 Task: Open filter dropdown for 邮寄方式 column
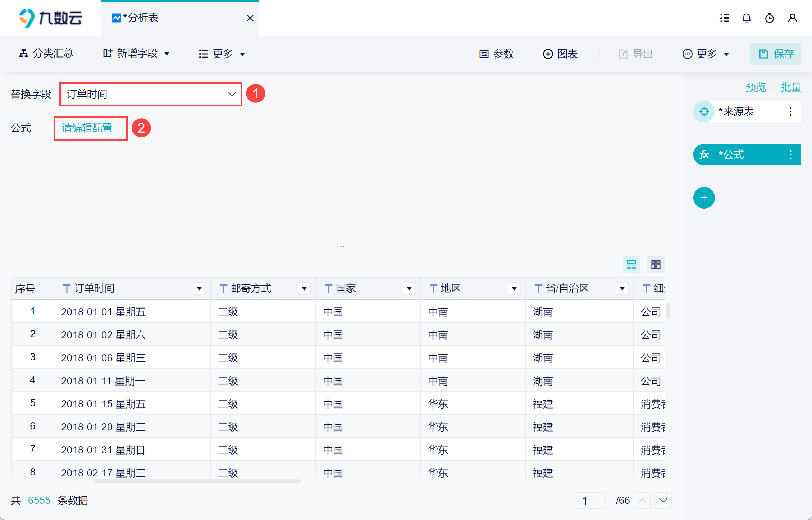[304, 288]
